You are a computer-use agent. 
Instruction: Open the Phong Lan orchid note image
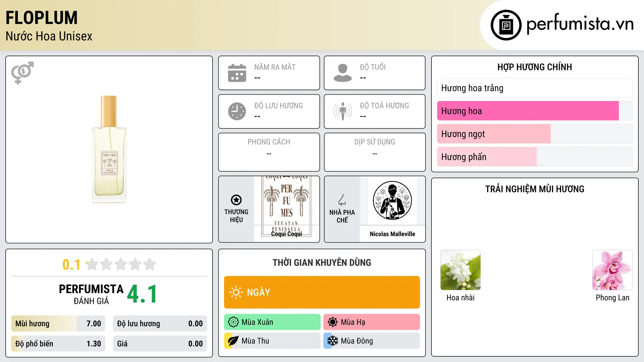[613, 270]
